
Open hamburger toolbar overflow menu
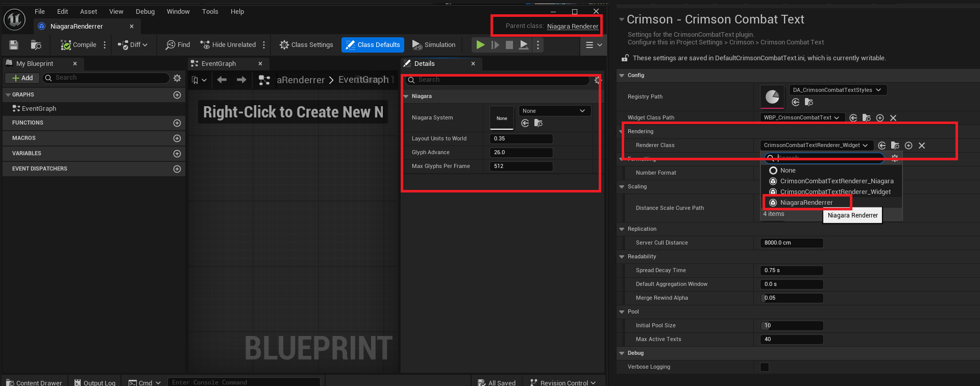(x=594, y=45)
